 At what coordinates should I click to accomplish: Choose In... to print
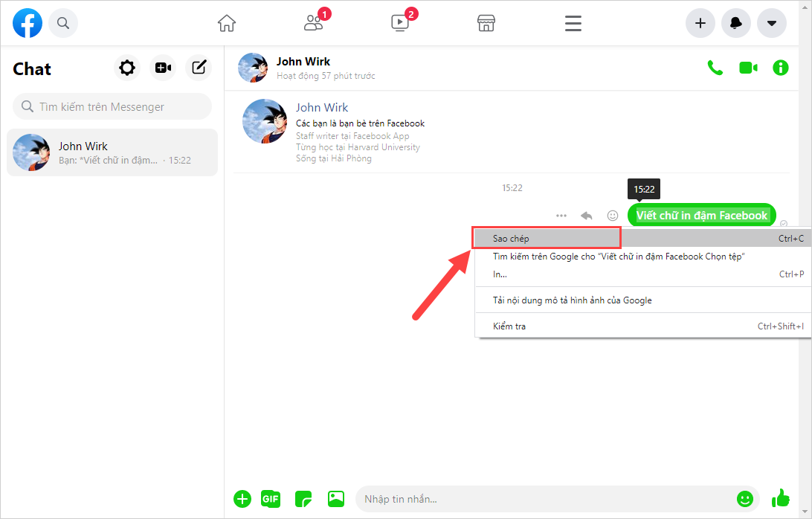click(x=642, y=274)
